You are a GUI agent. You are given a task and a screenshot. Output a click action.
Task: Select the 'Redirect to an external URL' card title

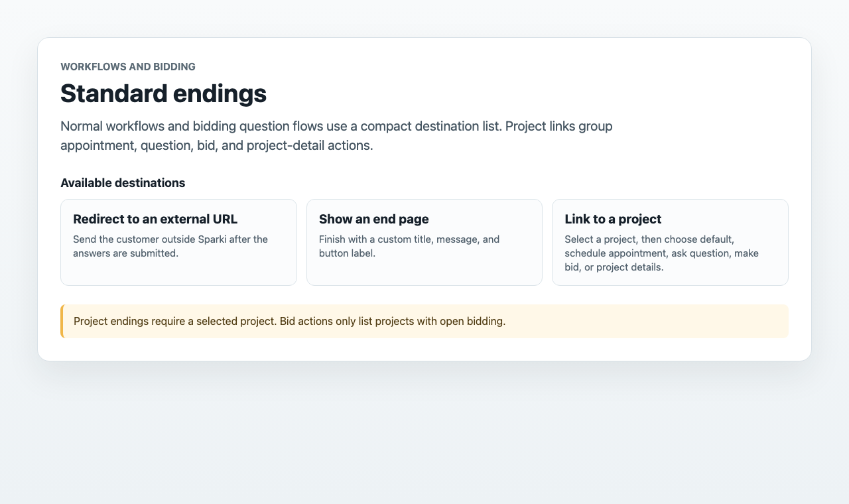pos(155,219)
